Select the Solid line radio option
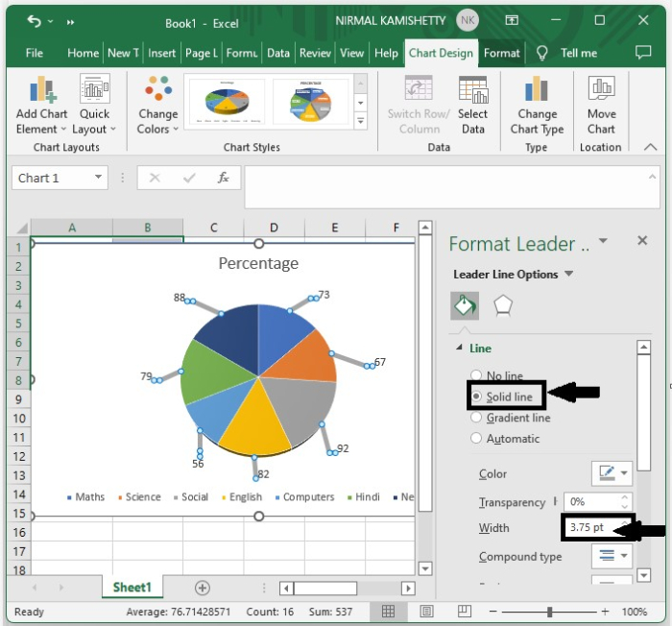Viewport: 672px width, 626px height. 476,397
